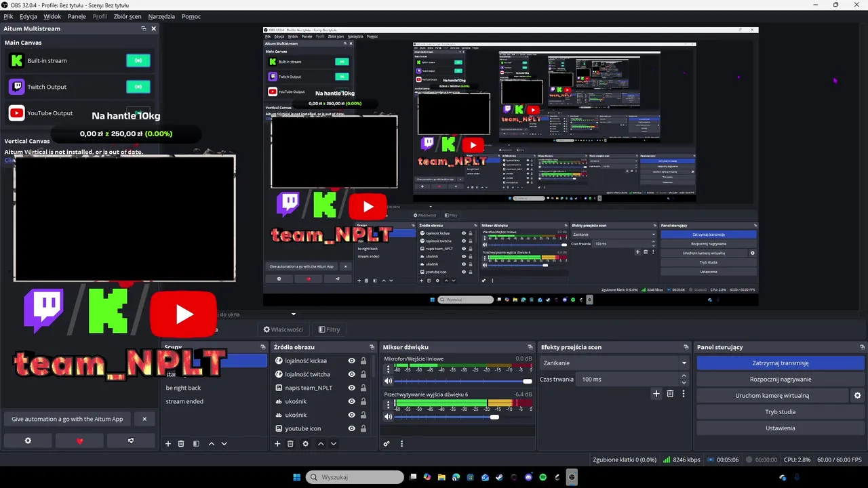Click the heart support button in Aitum dock
This screenshot has width=868, height=488.
pyautogui.click(x=79, y=441)
